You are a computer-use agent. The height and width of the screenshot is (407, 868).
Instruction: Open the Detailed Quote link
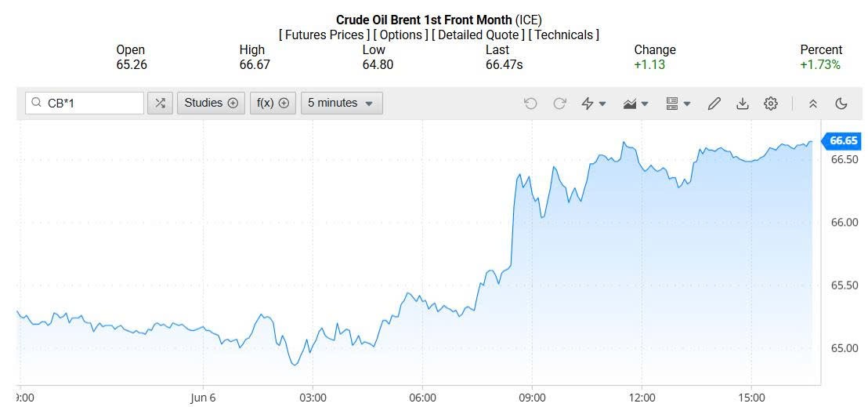(x=479, y=35)
